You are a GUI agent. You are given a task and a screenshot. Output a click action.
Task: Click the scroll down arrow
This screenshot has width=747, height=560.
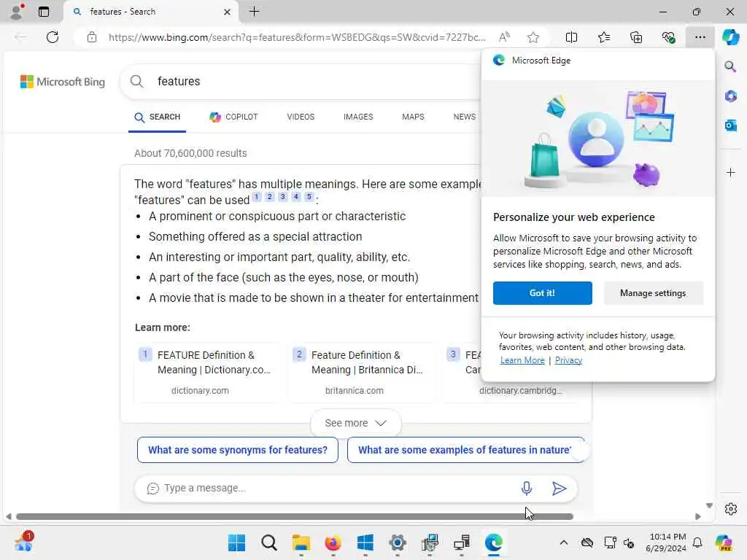[x=709, y=506]
